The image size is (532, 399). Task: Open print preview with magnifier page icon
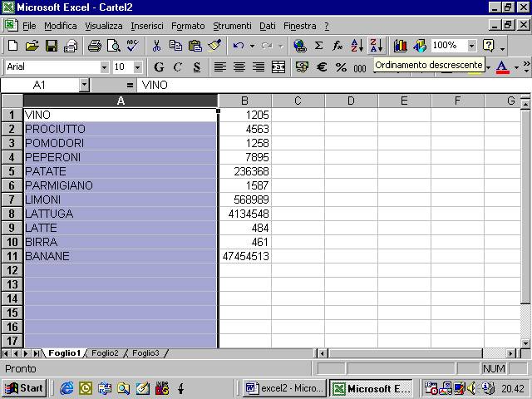pos(114,46)
